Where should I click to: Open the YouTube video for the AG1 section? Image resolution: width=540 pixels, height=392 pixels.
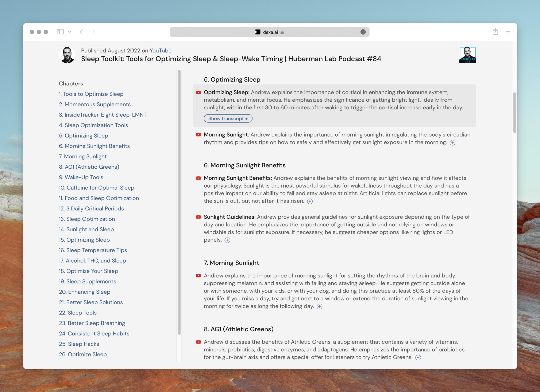point(198,342)
